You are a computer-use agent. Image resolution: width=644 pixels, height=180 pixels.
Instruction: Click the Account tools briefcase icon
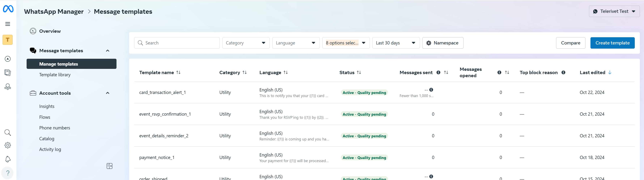(33, 93)
